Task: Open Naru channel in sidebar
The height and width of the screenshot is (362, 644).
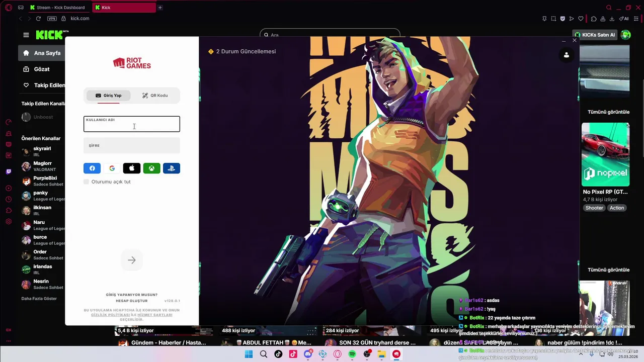Action: [43, 225]
